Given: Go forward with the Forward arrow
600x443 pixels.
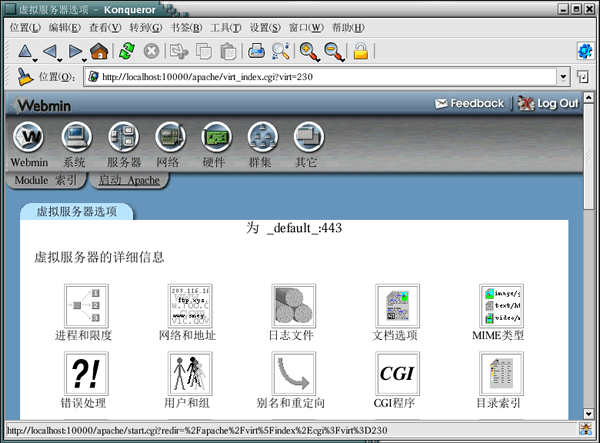Looking at the screenshot, I should pyautogui.click(x=75, y=51).
